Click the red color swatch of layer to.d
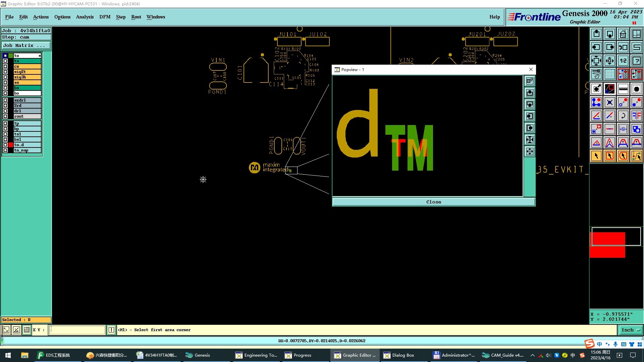Image resolution: width=644 pixels, height=362 pixels. tap(11, 145)
